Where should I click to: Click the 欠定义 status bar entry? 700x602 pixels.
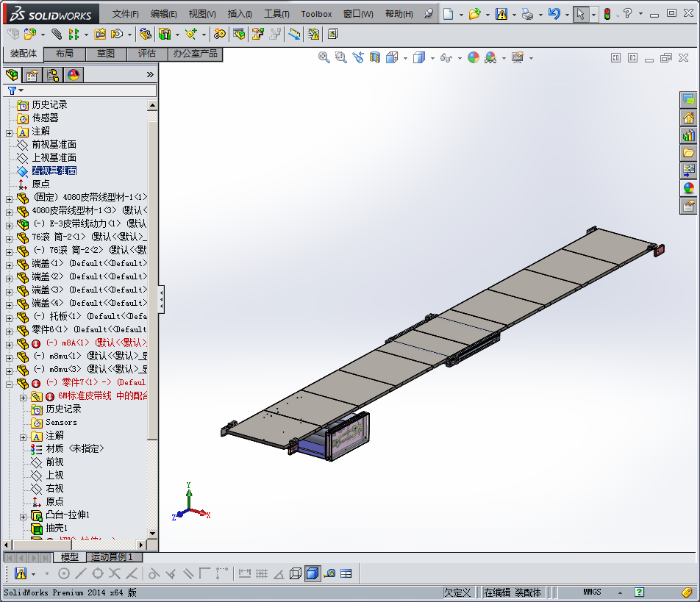pos(457,592)
